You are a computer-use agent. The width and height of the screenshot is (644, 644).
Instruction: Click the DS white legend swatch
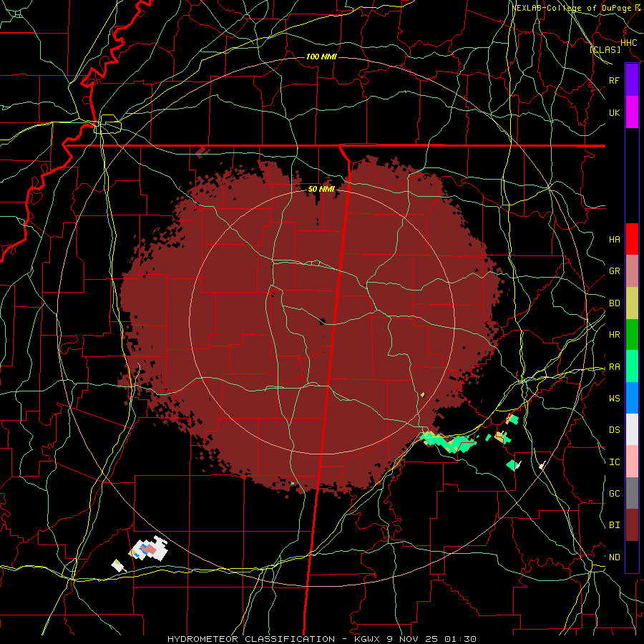point(632,429)
